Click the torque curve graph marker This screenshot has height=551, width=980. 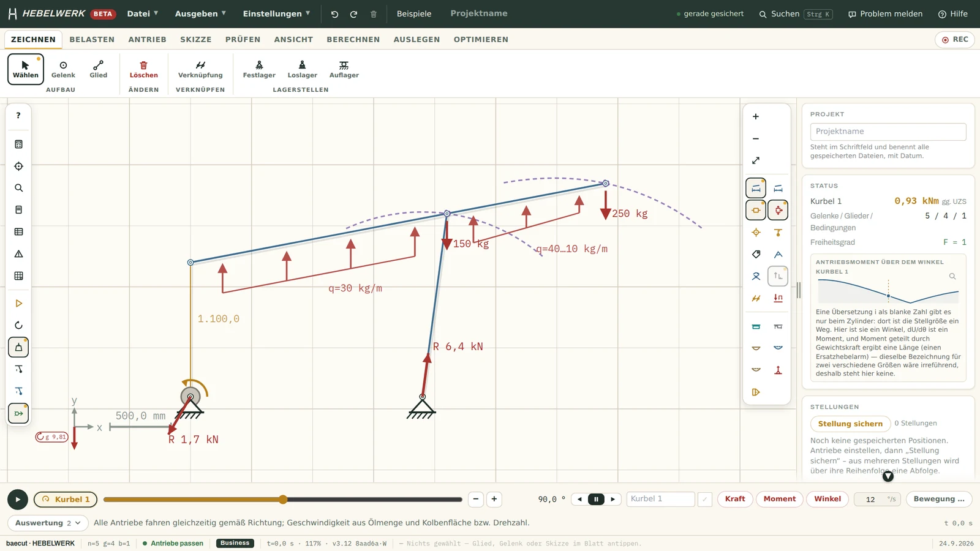pos(888,296)
